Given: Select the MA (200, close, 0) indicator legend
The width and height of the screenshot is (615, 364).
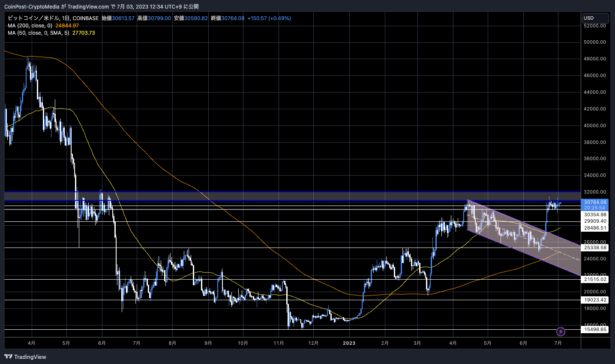Looking at the screenshot, I should pyautogui.click(x=30, y=26).
